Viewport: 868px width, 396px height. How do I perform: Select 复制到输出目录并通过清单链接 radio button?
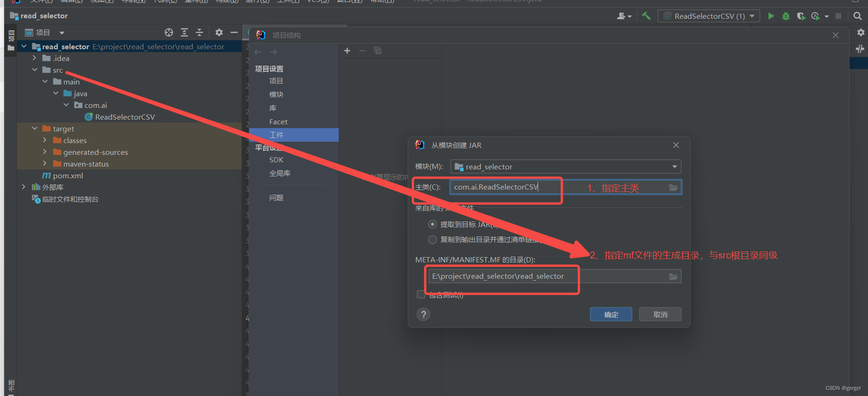433,240
